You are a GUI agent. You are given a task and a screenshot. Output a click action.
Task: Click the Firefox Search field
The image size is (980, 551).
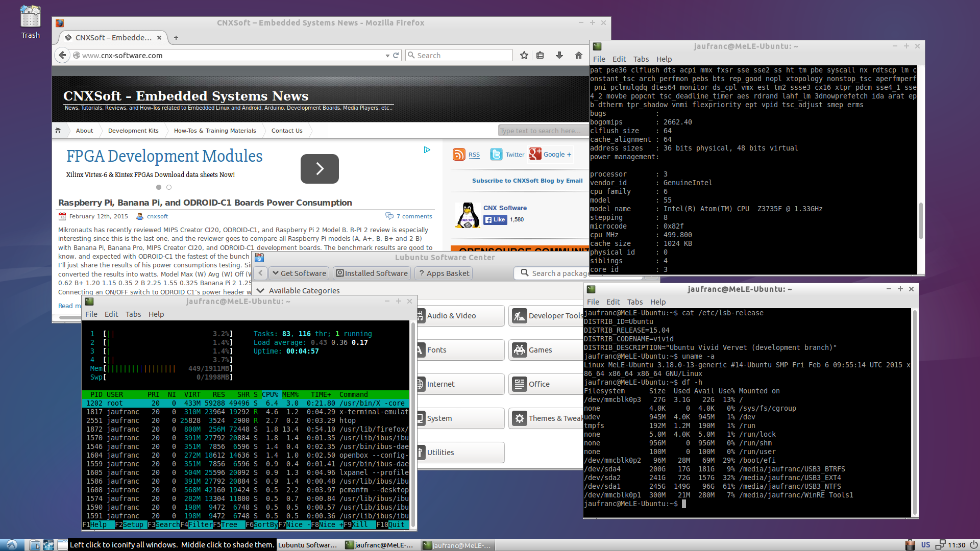459,55
